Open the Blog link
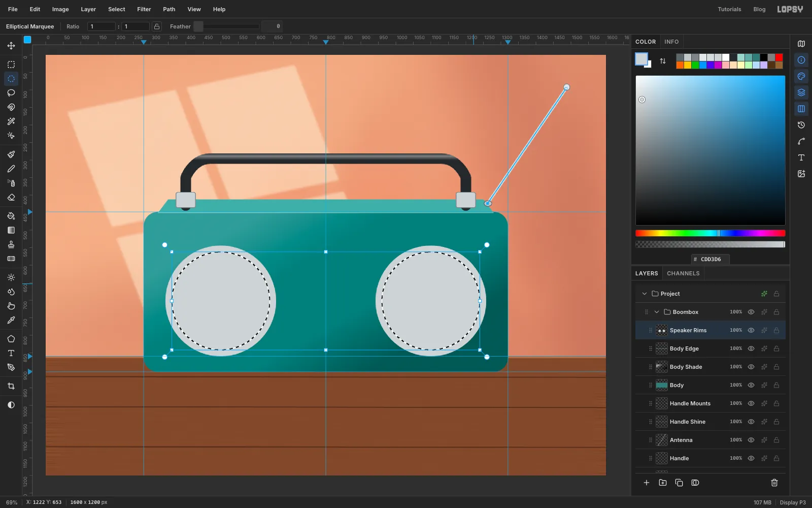 click(x=759, y=9)
